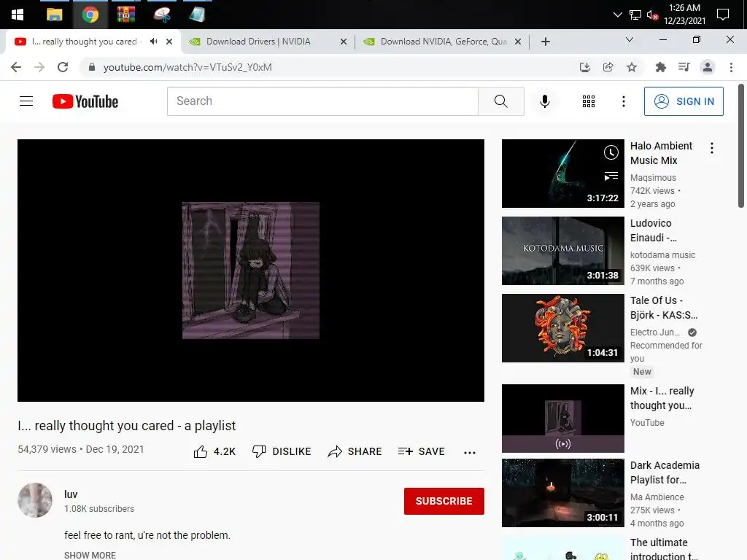Screen dimensions: 747x560
Task: Open the Windows Start menu
Action: tap(18, 15)
